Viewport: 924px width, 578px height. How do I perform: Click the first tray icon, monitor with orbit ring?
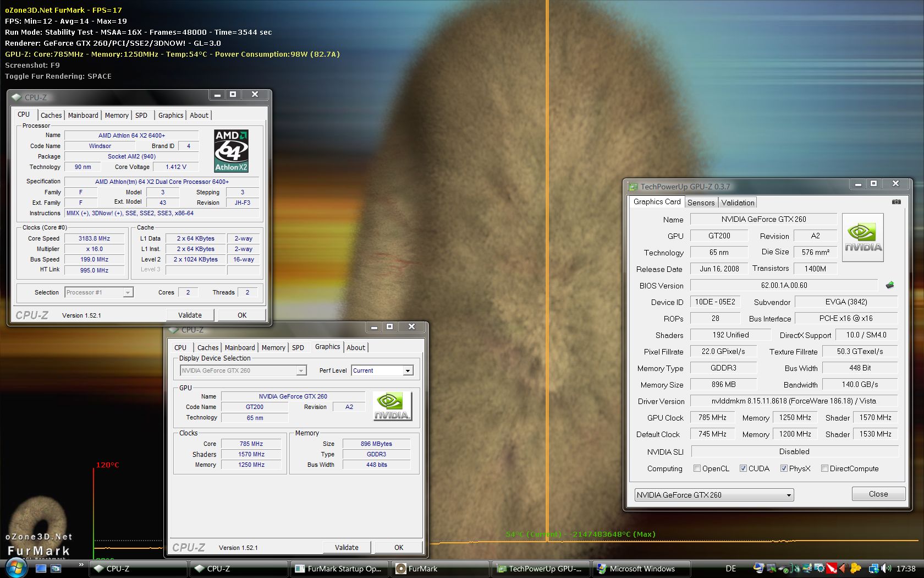(759, 569)
